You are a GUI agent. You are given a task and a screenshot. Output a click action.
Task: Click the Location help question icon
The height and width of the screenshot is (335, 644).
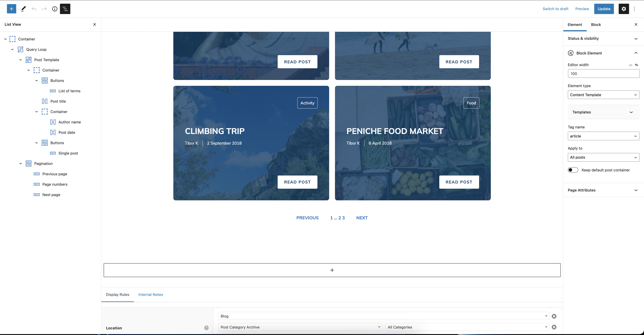point(206,328)
